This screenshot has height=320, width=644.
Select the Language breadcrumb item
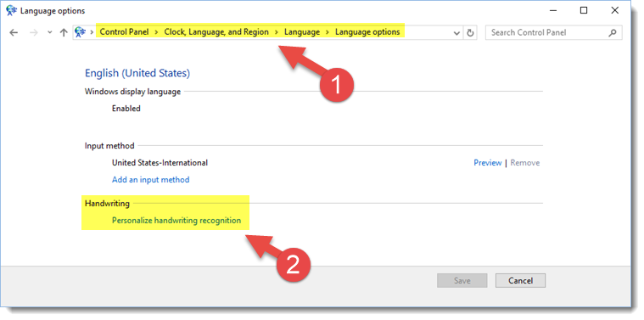(x=302, y=32)
